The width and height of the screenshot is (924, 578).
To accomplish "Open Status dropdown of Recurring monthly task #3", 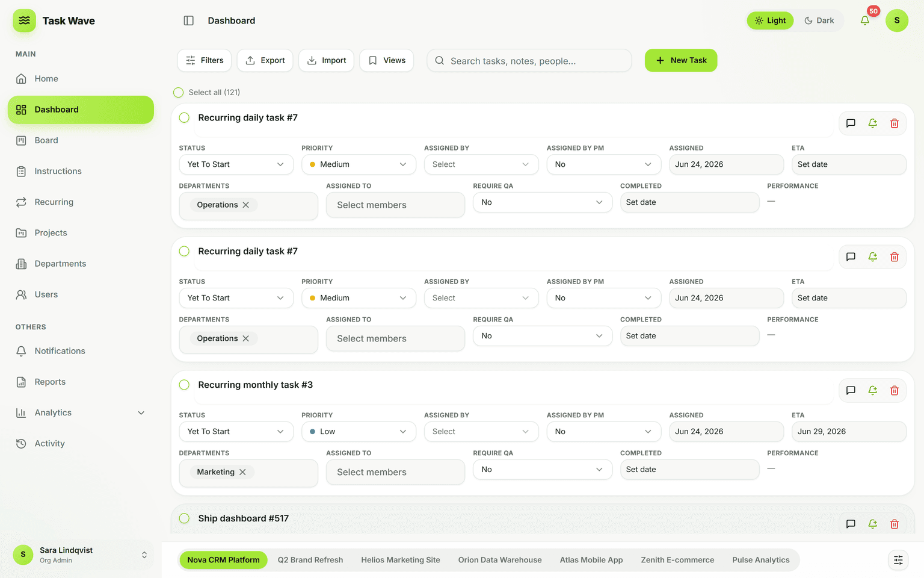I will 236,432.
